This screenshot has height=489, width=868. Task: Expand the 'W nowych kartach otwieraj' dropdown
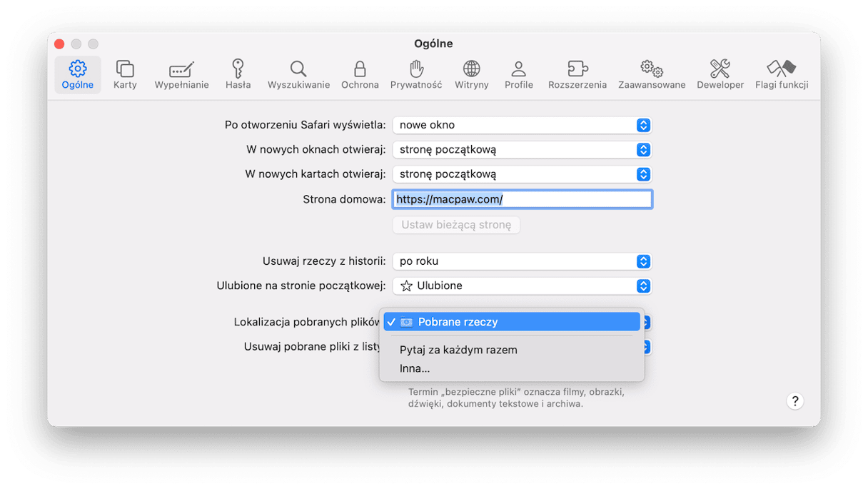522,174
